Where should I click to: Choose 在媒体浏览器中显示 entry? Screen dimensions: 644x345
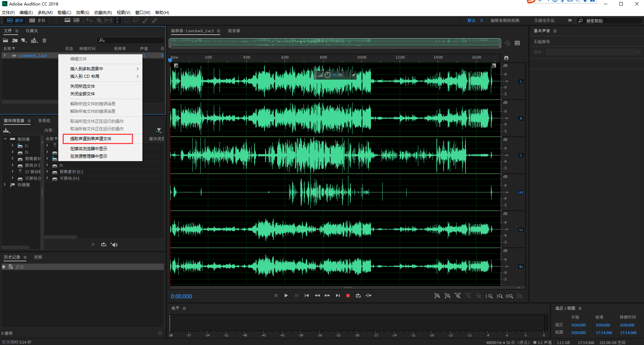point(100,149)
